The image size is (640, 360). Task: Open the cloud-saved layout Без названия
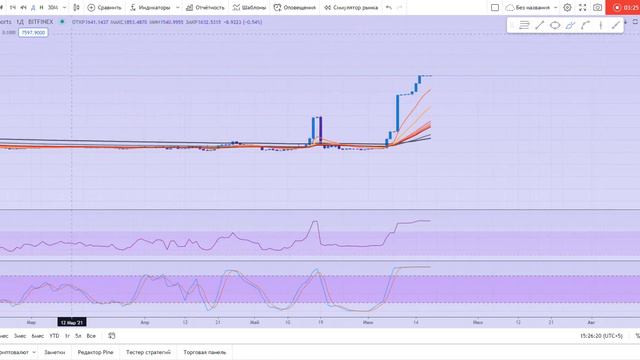point(527,7)
